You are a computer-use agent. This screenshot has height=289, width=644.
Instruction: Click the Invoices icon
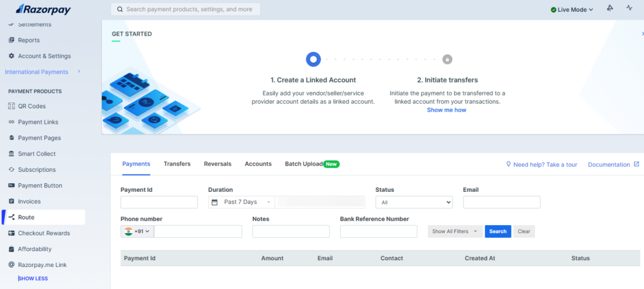(11, 201)
